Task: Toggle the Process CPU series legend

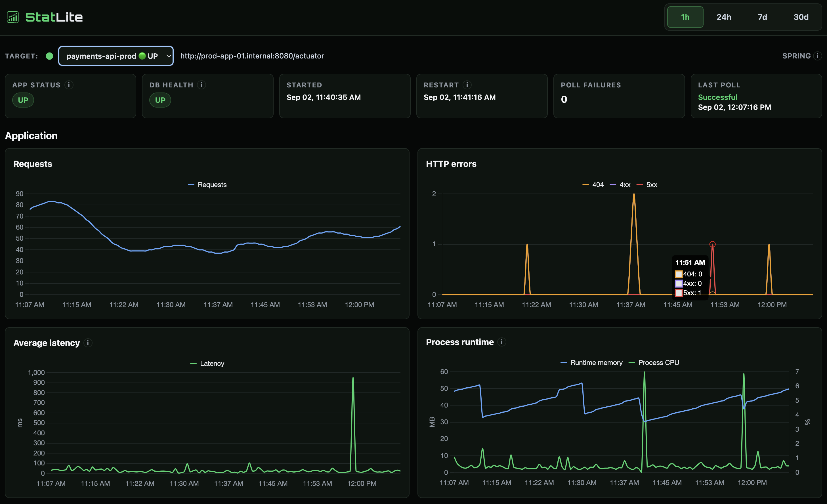Action: 654,362
